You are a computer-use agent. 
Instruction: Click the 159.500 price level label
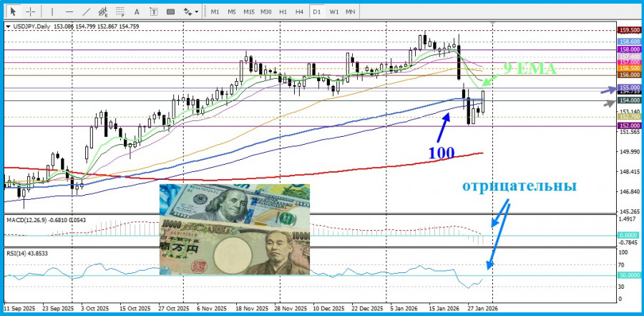pyautogui.click(x=629, y=30)
